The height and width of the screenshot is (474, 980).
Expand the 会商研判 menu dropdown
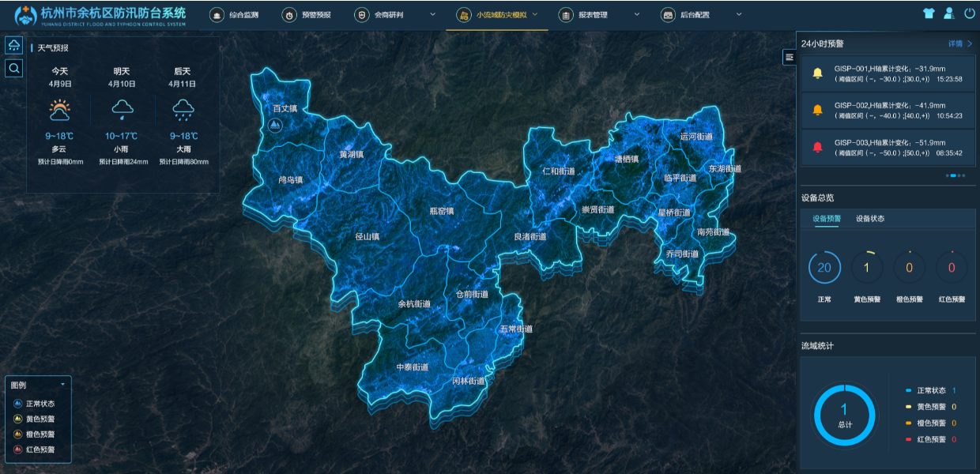tap(432, 14)
